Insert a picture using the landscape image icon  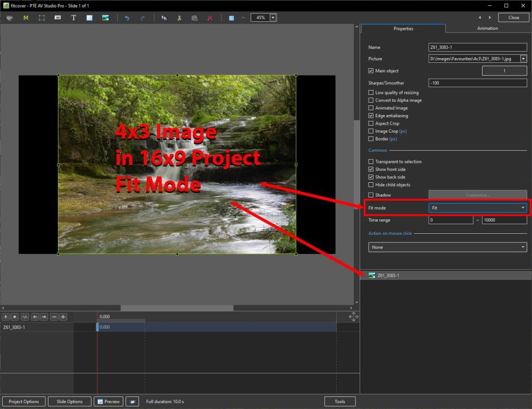[x=105, y=18]
